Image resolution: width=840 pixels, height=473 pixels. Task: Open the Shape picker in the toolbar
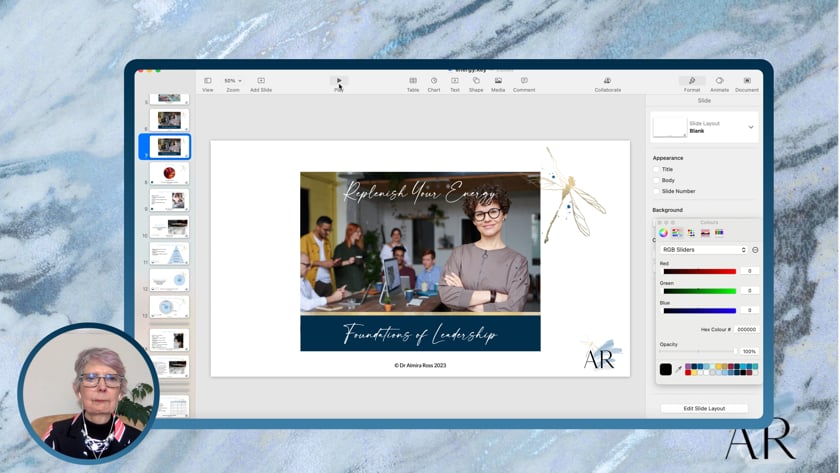point(476,80)
